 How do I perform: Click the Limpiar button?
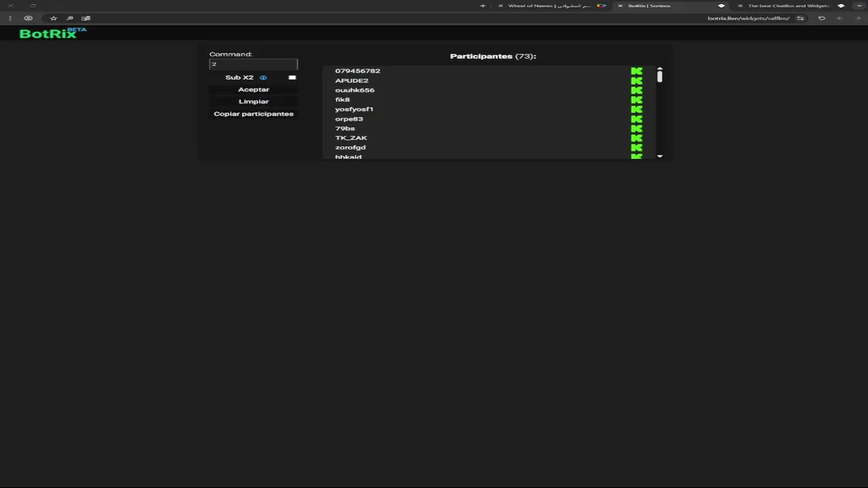(254, 102)
